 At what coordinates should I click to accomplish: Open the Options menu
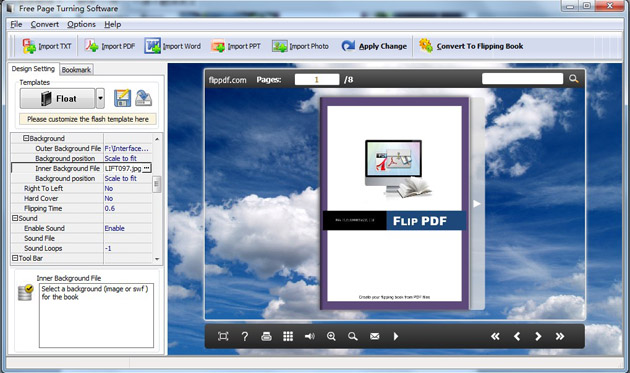tap(82, 25)
